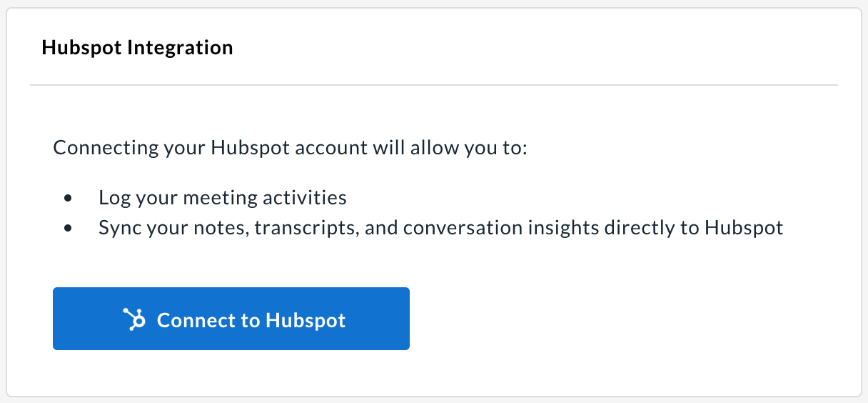The height and width of the screenshot is (403, 868).
Task: Click the word "Log" starting the first bullet
Action: tap(113, 198)
